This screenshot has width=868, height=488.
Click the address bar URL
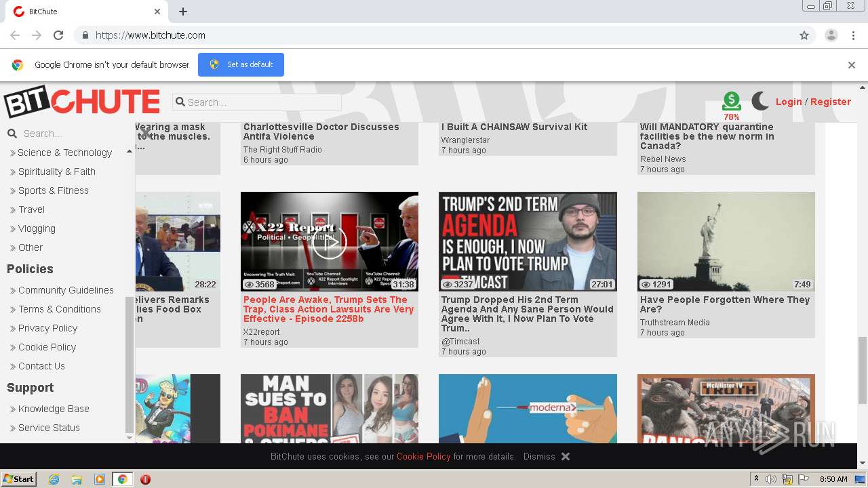pyautogui.click(x=151, y=35)
